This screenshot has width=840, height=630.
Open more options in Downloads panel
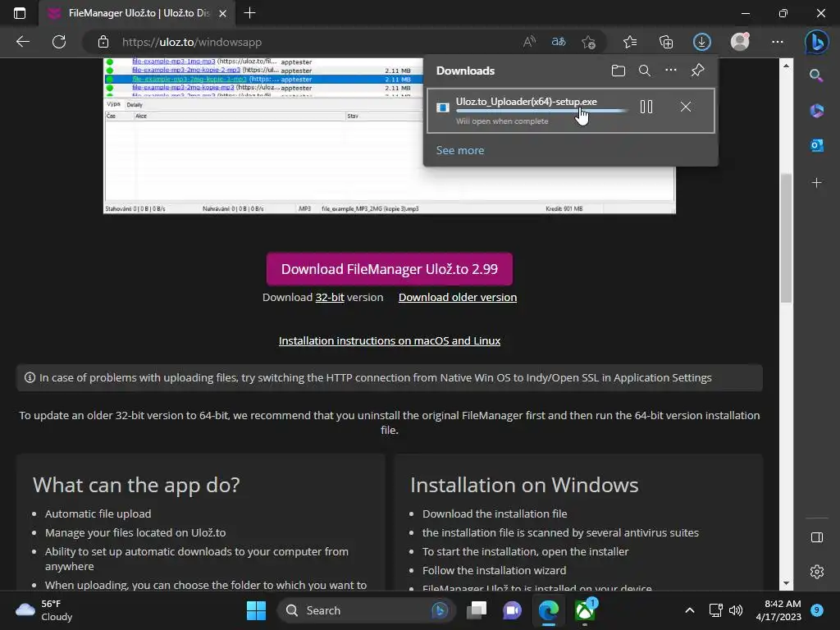(x=671, y=71)
